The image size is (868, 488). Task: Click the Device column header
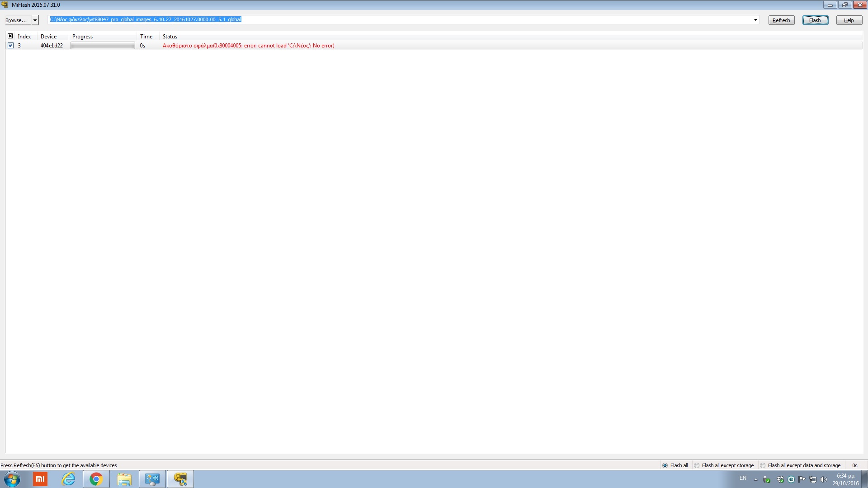[48, 37]
